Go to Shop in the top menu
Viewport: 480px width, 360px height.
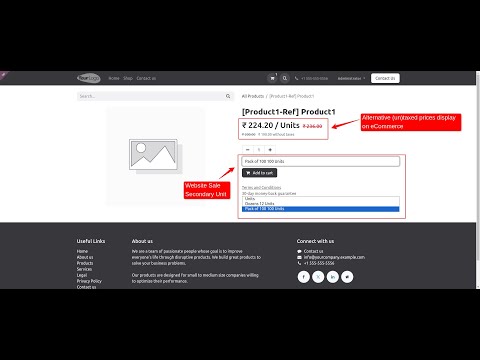[128, 78]
